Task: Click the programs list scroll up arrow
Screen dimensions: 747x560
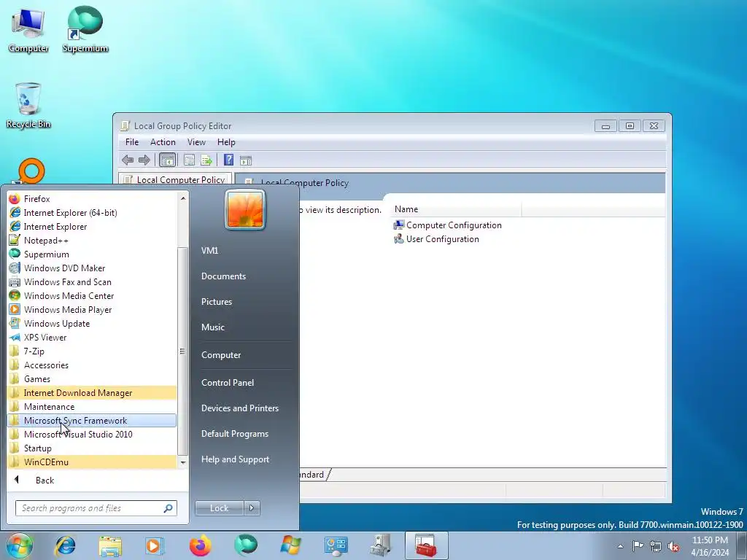Action: 183,198
